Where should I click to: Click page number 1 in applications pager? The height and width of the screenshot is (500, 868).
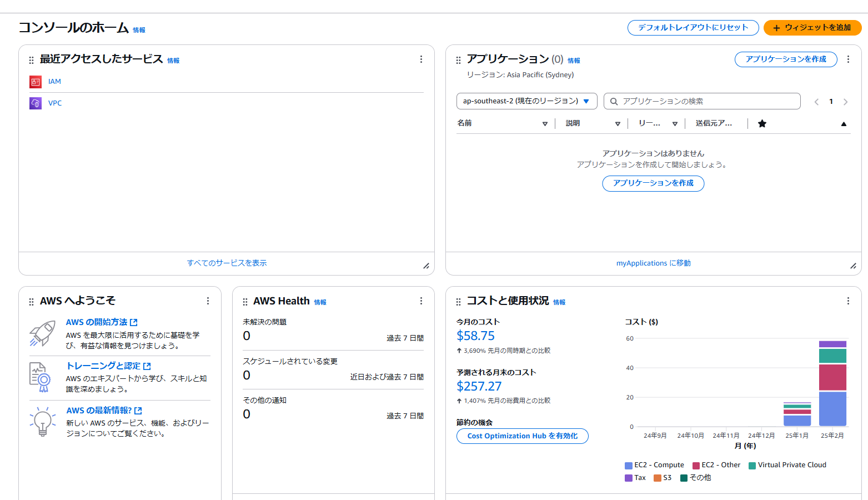831,102
